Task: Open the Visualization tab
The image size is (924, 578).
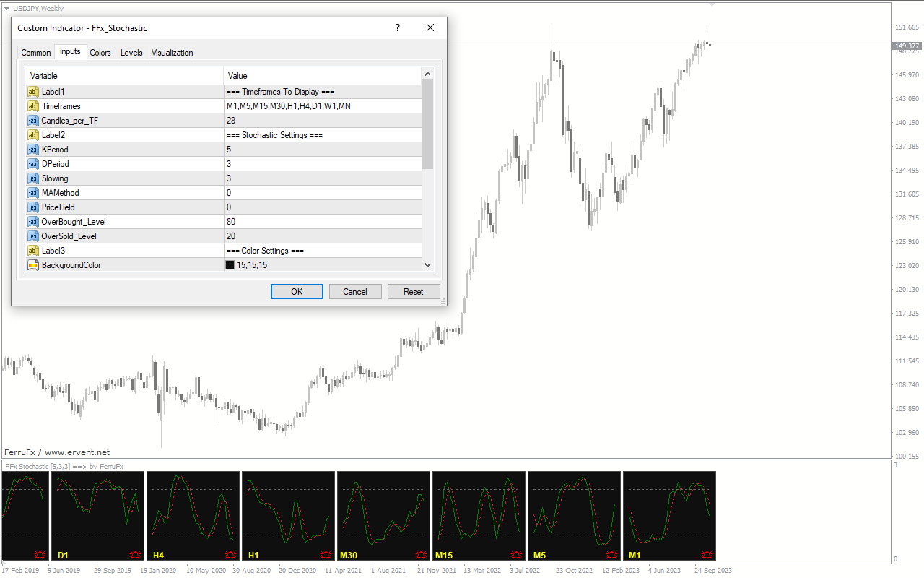Action: tap(173, 53)
